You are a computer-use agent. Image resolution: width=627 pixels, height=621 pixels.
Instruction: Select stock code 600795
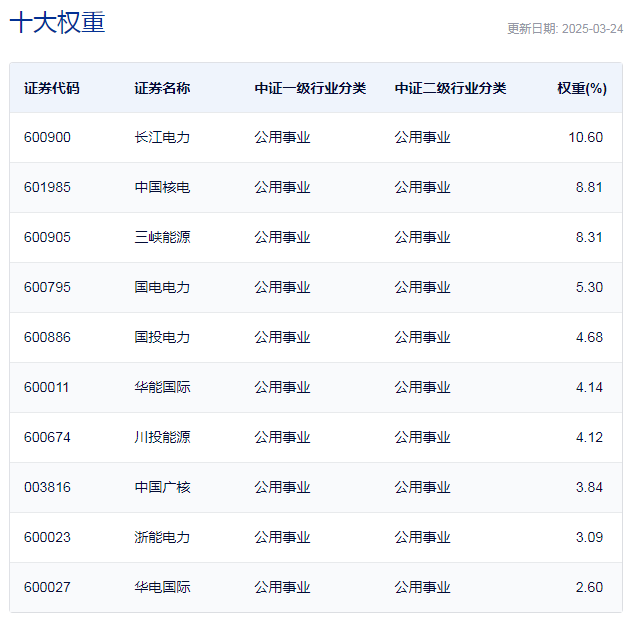[x=47, y=288]
